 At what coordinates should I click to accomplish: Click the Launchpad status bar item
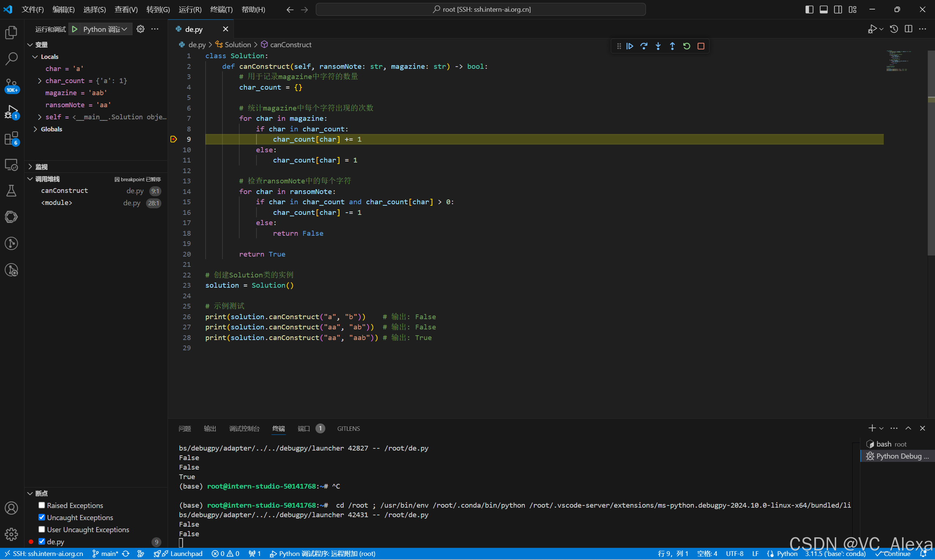[x=178, y=553]
